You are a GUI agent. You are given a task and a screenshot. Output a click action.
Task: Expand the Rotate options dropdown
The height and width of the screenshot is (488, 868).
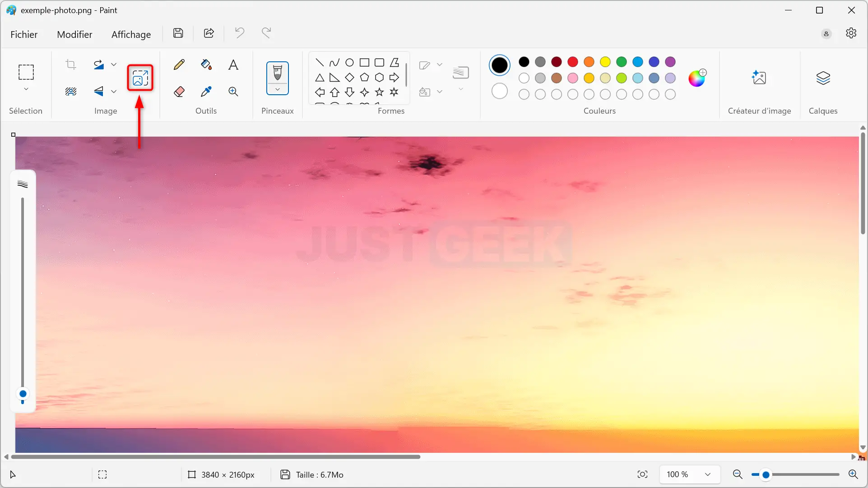[x=114, y=64]
